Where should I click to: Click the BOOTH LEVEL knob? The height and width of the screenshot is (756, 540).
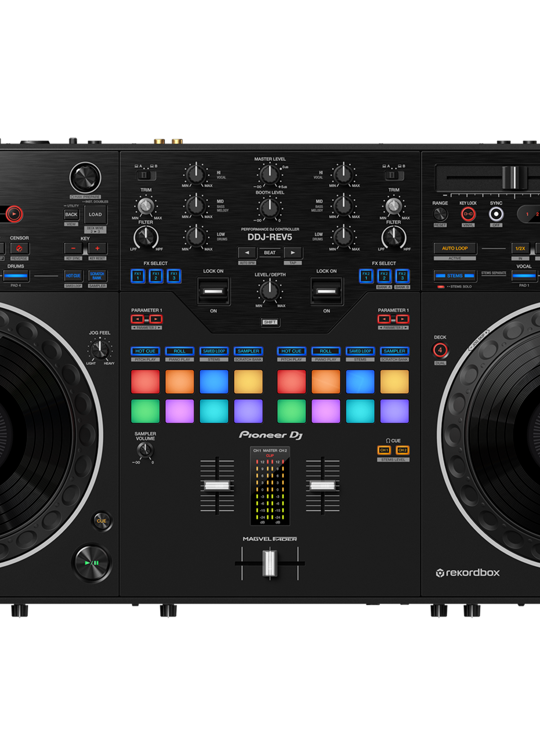coord(270,209)
